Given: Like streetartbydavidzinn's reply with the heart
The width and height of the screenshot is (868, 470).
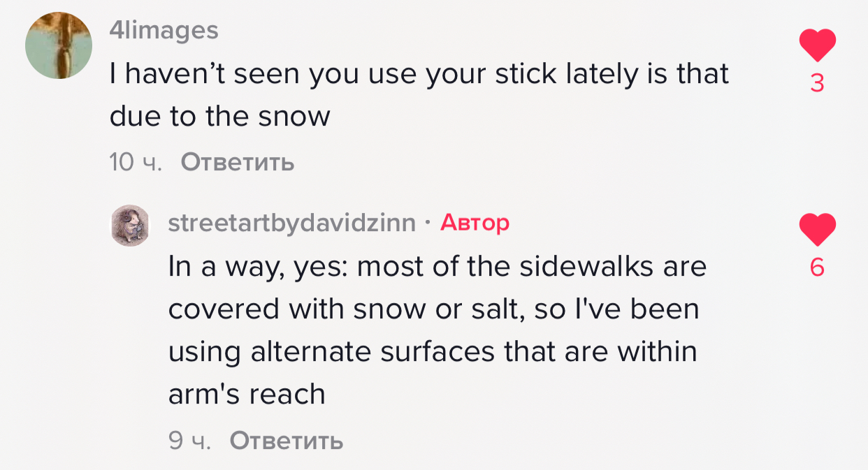Looking at the screenshot, I should pos(817,230).
